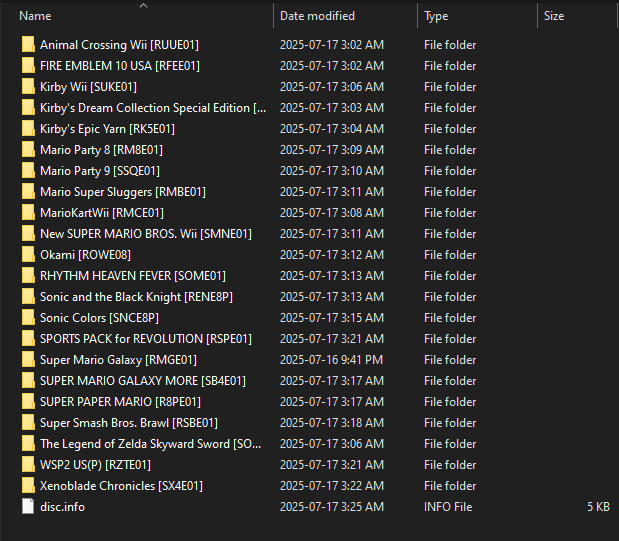Click SUPER MARIO GALAXY MORE folder icon
This screenshot has width=619, height=541.
tap(28, 380)
